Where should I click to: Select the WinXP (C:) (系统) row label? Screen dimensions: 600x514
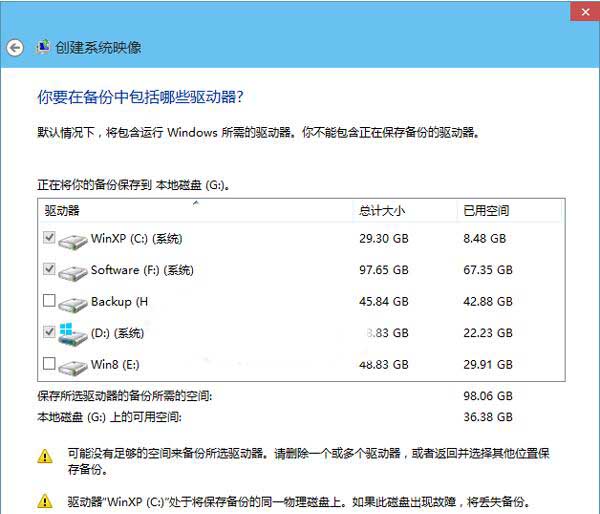click(x=137, y=239)
